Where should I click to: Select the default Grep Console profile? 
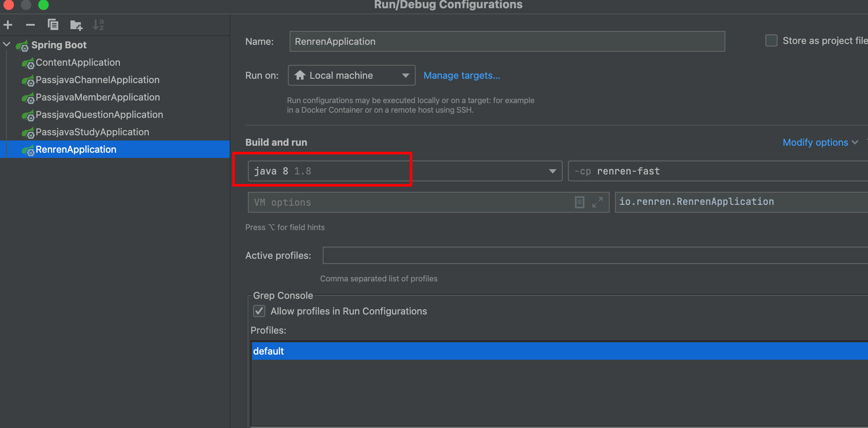click(268, 351)
